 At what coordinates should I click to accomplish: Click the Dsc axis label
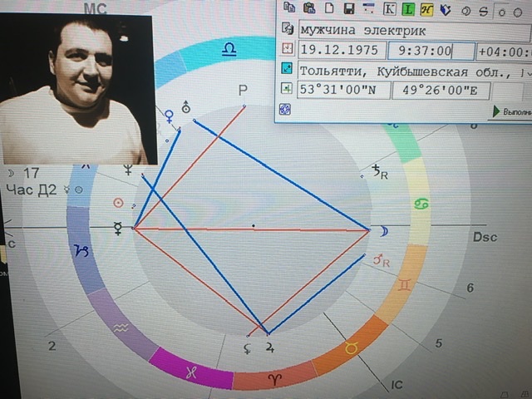[x=485, y=237]
